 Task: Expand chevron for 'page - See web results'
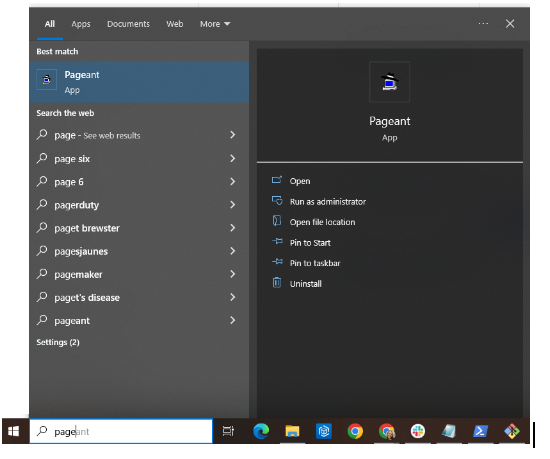(x=233, y=135)
